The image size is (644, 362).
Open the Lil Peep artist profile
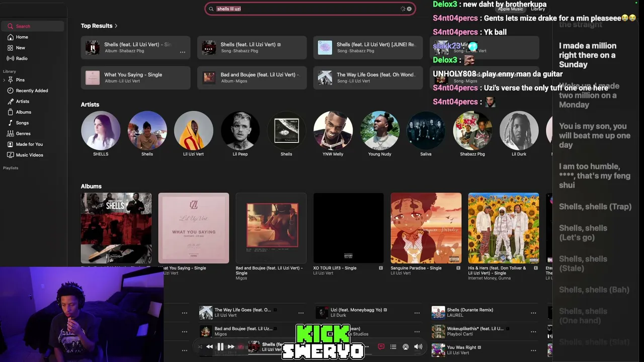240,131
